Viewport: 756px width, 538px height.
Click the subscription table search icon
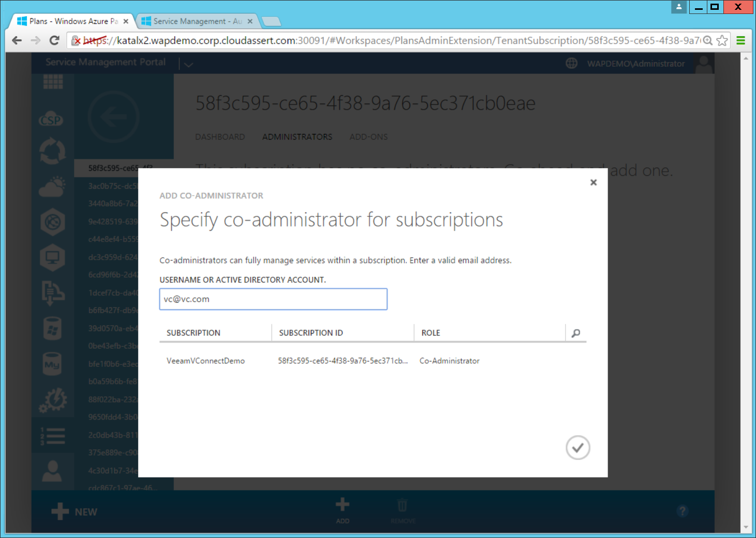click(x=576, y=333)
